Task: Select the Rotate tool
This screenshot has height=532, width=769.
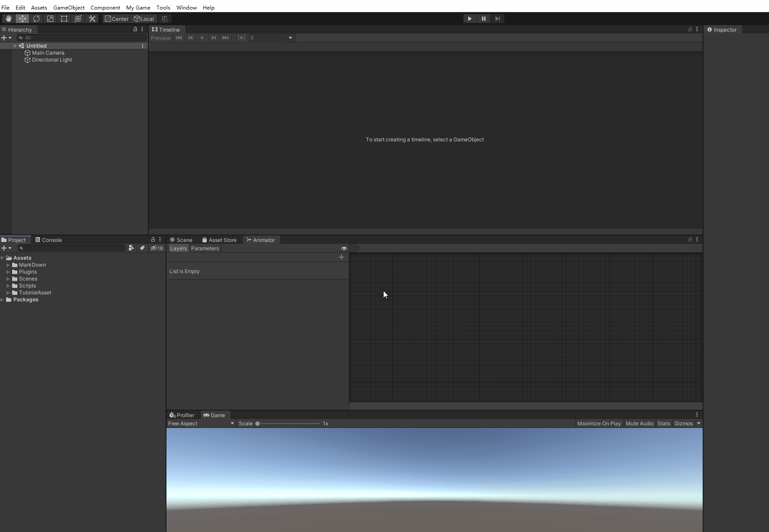Action: (36, 19)
